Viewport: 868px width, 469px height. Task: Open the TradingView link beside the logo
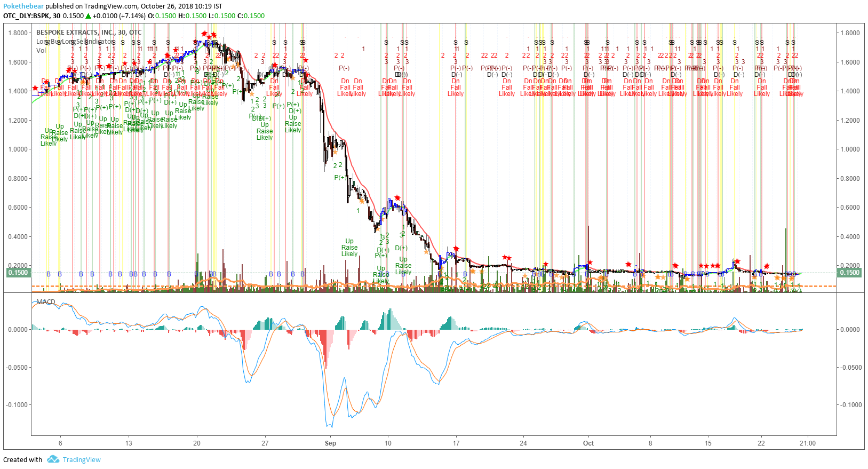tap(82, 460)
